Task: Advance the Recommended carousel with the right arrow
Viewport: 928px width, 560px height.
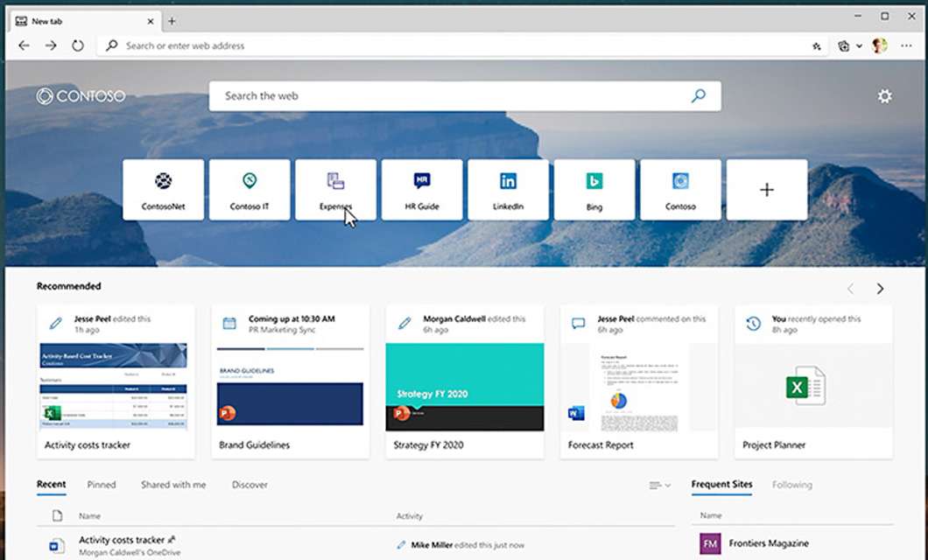Action: click(x=881, y=287)
